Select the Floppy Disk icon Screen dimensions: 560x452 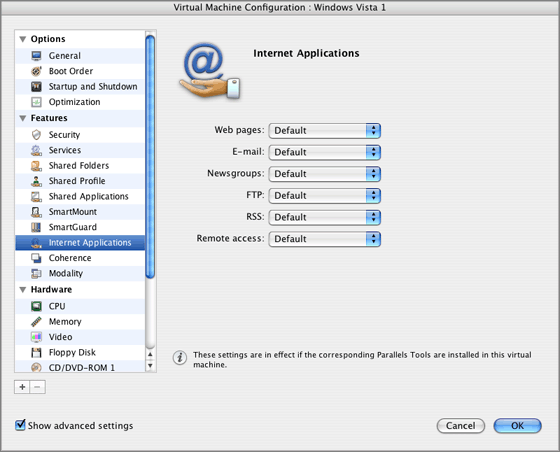click(36, 353)
